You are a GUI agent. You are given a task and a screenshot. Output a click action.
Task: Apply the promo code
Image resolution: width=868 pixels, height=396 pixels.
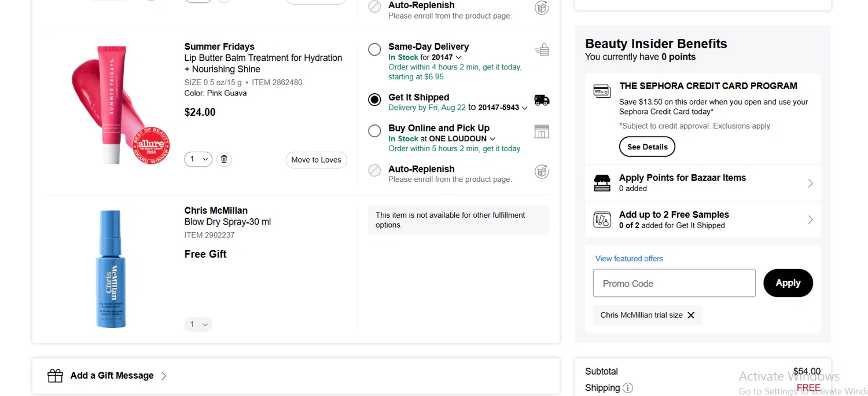coord(788,283)
